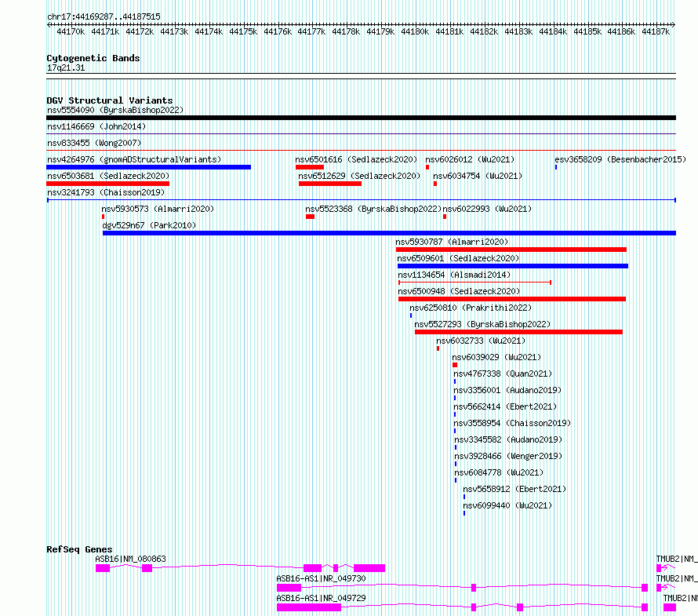The image size is (698, 616).
Task: Click nsv3241793 (Chaisson2019) label
Action: point(106,192)
